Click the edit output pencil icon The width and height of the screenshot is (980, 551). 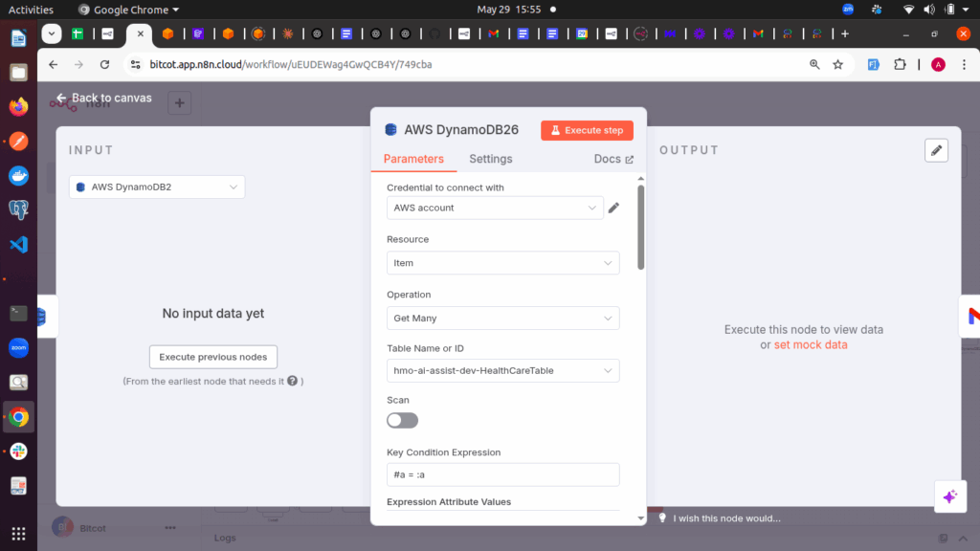pyautogui.click(x=936, y=150)
